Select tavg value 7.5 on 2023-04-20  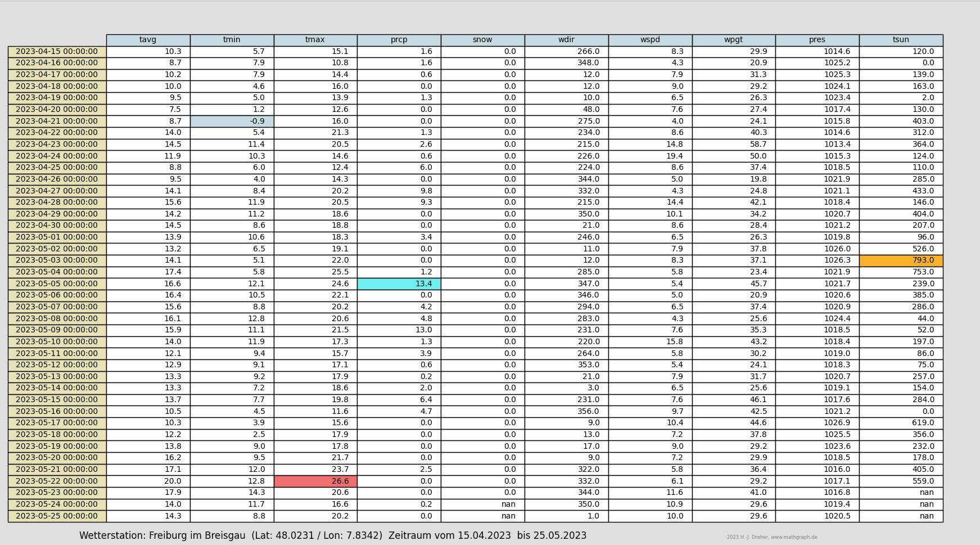coord(148,110)
